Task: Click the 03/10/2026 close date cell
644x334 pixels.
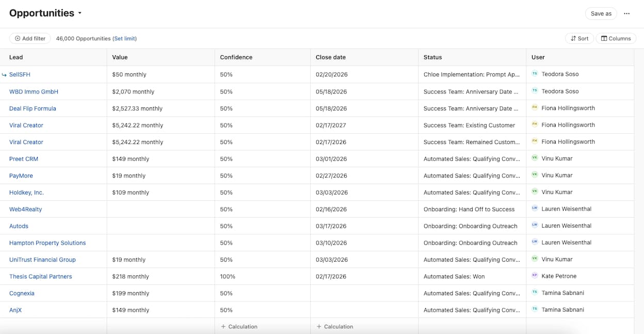Action: (364, 243)
